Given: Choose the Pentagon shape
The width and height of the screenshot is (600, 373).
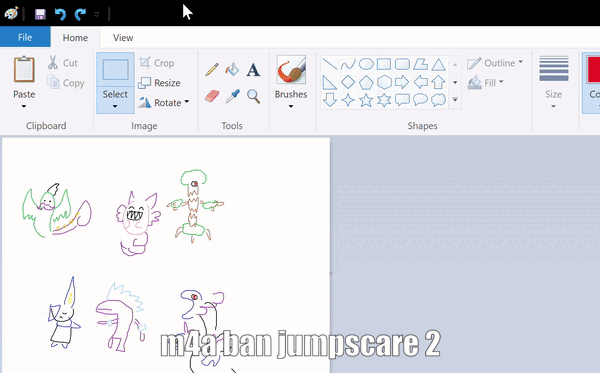Looking at the screenshot, I should tap(366, 82).
